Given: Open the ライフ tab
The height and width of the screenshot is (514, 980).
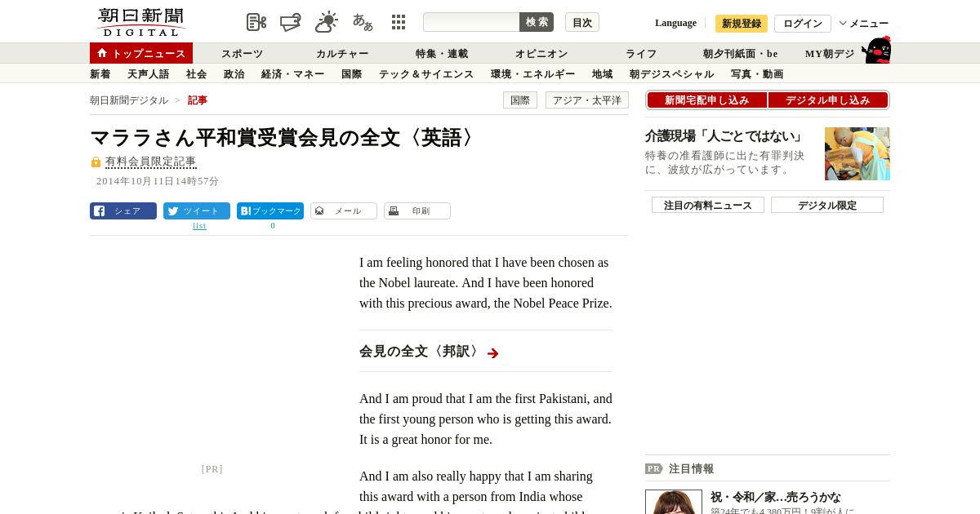Looking at the screenshot, I should click(641, 54).
